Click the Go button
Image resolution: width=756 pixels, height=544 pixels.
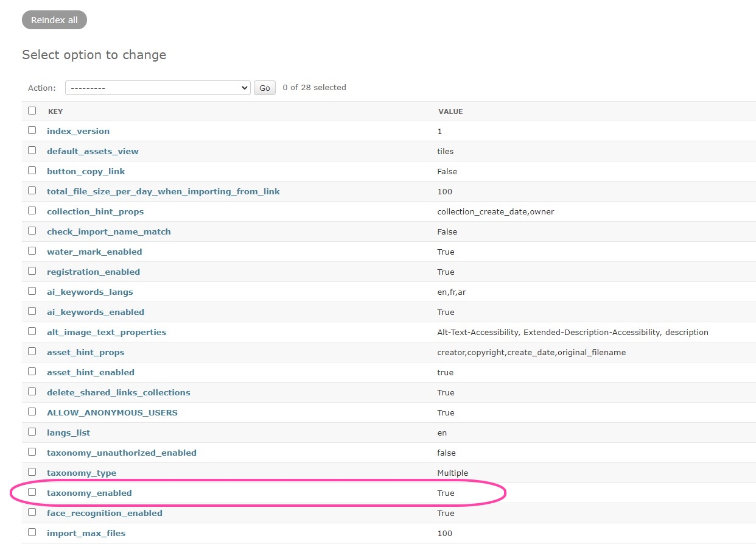tap(265, 88)
